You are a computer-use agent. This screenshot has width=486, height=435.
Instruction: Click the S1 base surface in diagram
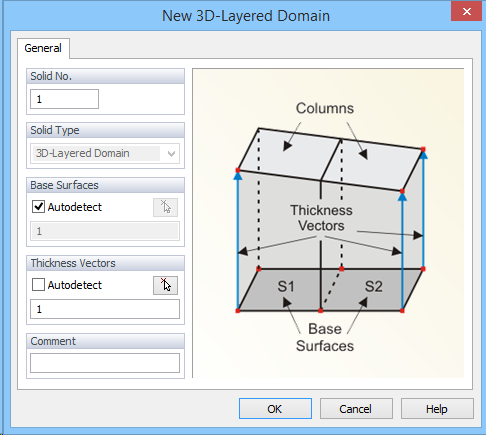[286, 286]
